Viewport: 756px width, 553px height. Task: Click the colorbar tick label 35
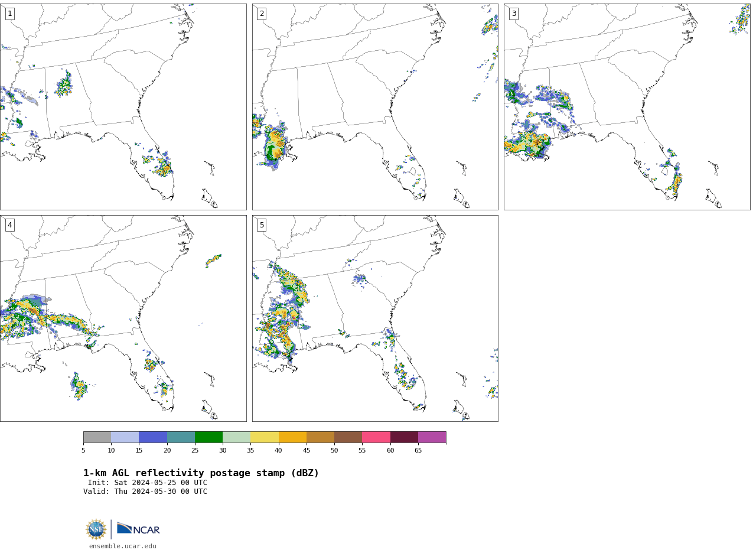click(250, 451)
